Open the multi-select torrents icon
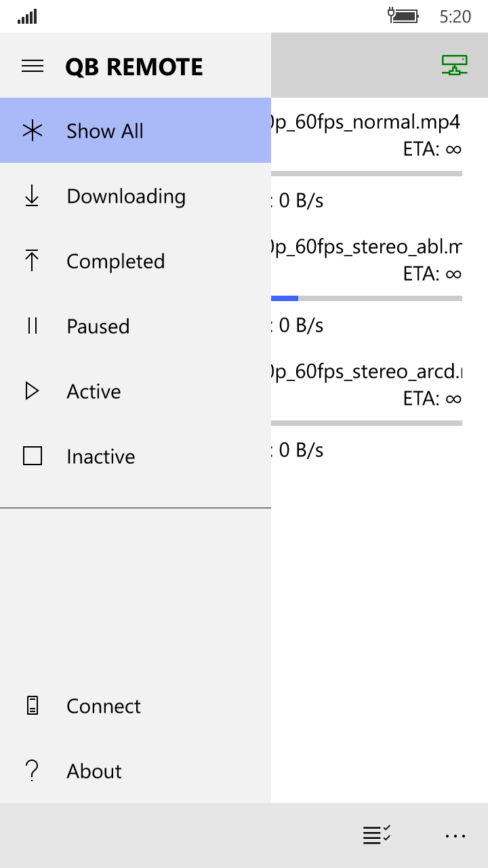 click(377, 835)
